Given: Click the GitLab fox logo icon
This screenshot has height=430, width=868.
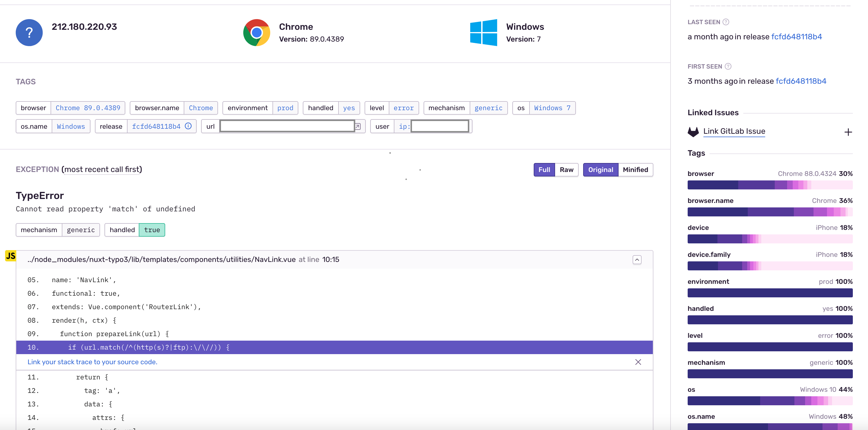Looking at the screenshot, I should [x=693, y=132].
